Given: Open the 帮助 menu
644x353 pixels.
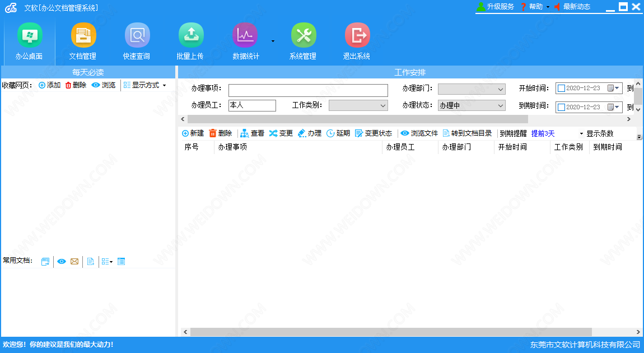Looking at the screenshot, I should (x=532, y=7).
